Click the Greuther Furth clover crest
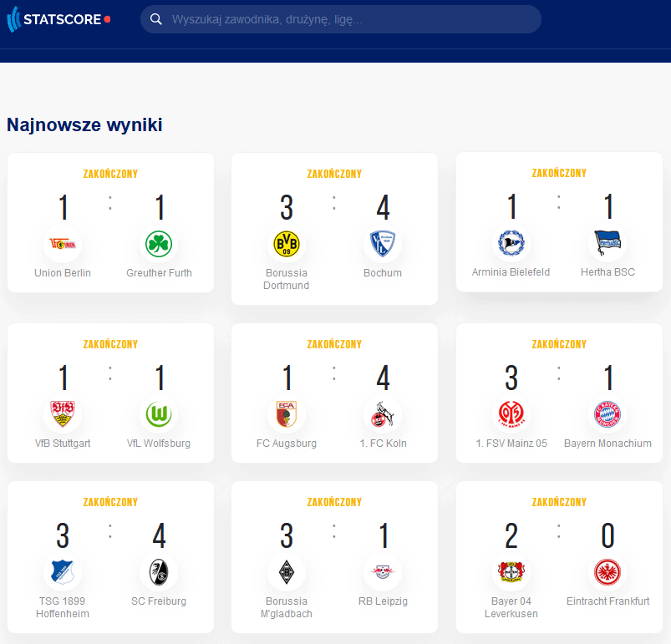This screenshot has width=671, height=644. click(159, 244)
